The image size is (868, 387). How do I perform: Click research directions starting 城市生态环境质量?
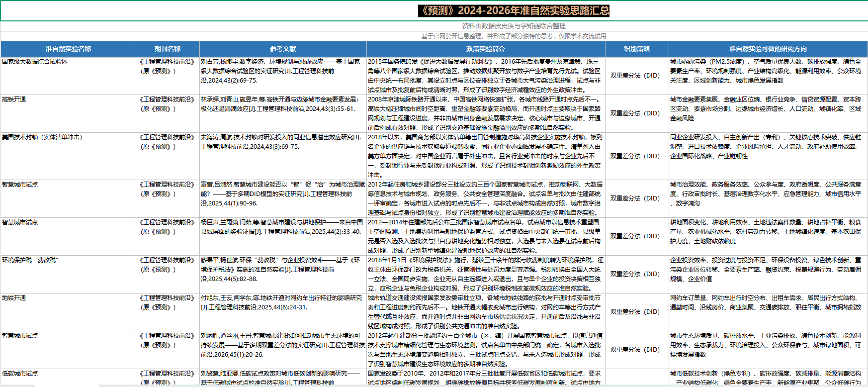(768, 350)
